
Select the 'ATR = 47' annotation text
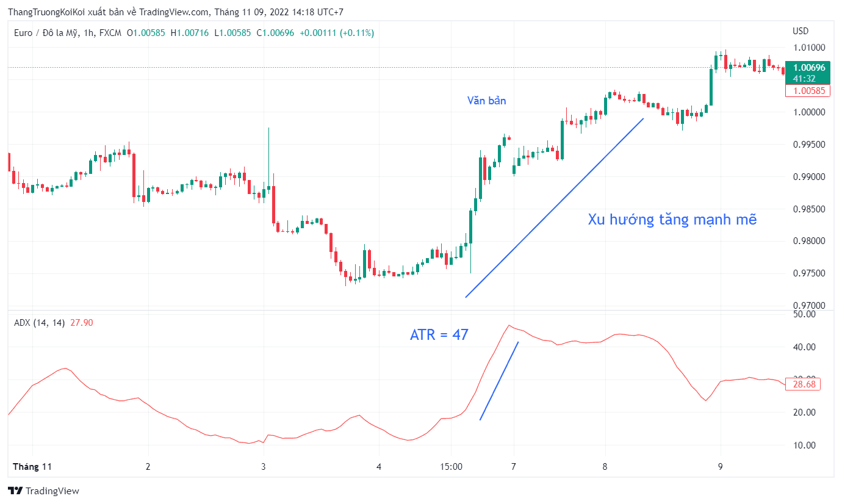439,334
